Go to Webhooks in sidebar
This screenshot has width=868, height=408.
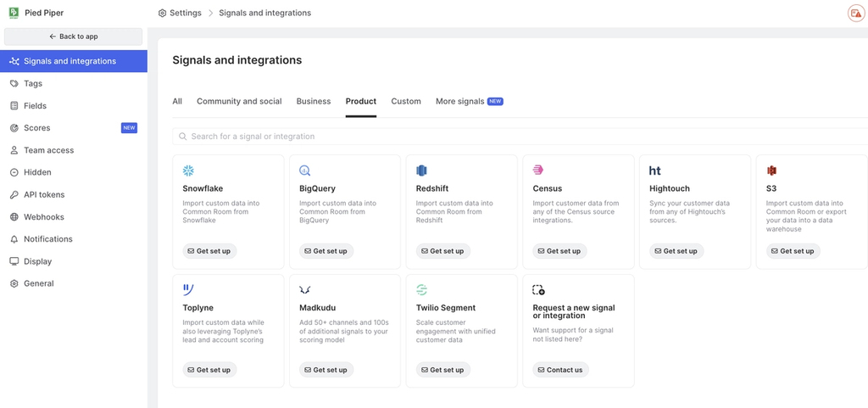(x=44, y=217)
